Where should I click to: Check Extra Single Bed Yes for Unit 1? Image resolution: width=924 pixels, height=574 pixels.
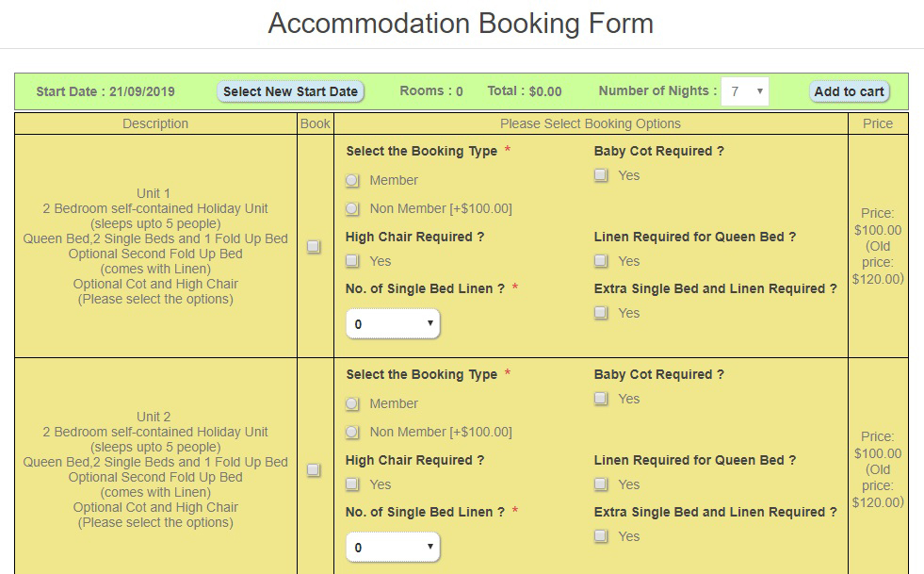pos(601,313)
